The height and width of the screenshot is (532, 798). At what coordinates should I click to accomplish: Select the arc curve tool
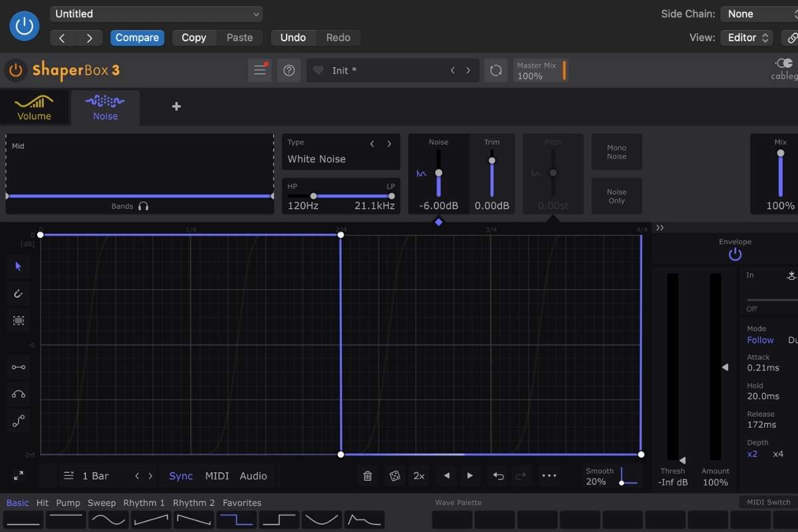click(19, 394)
